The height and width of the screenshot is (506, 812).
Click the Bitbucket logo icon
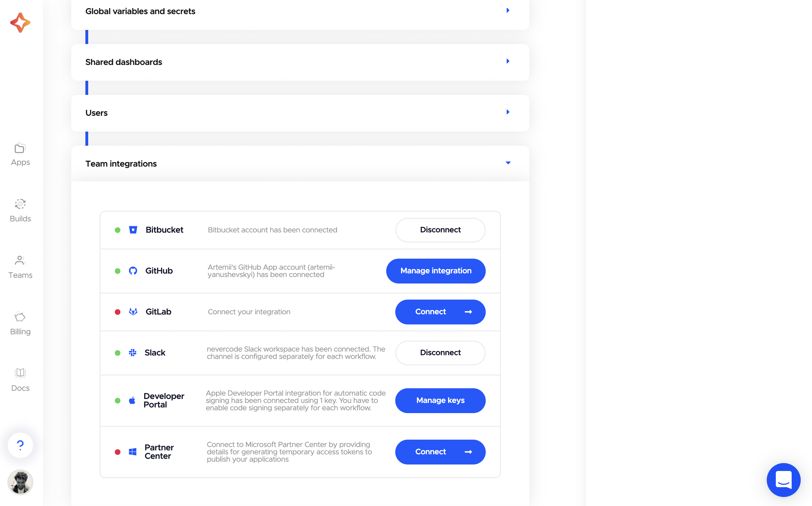tap(133, 230)
